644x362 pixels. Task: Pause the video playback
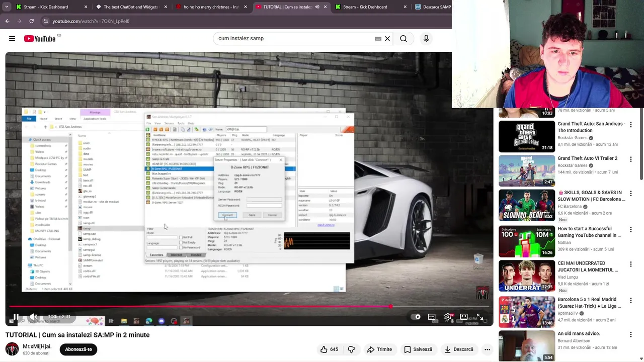click(x=16, y=317)
